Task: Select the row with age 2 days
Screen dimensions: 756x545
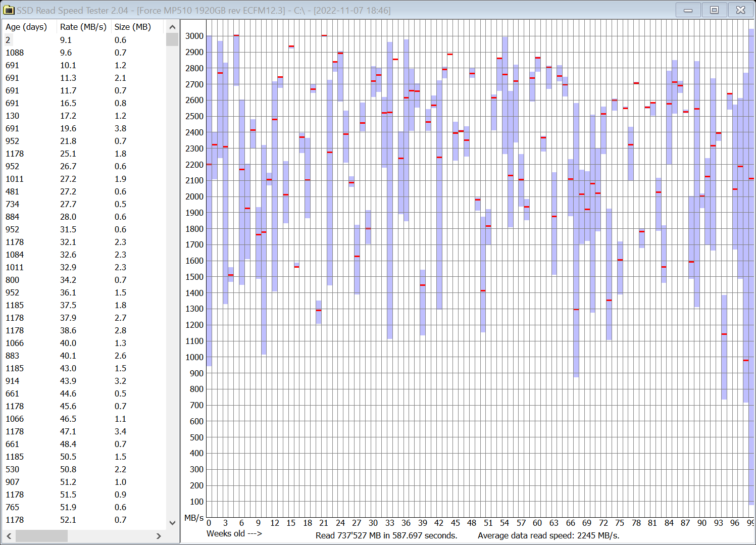Action: click(84, 40)
